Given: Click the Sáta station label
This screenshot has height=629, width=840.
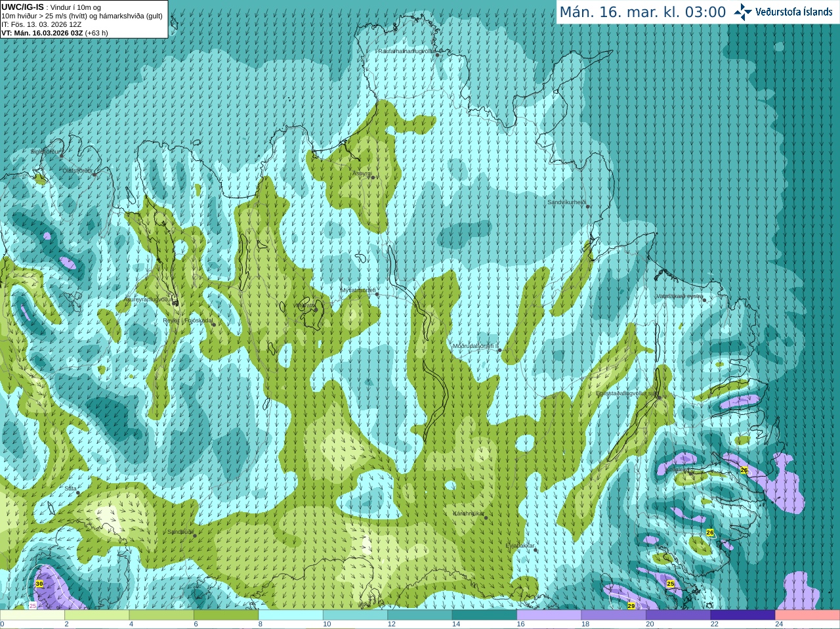Looking at the screenshot, I should point(70,488).
